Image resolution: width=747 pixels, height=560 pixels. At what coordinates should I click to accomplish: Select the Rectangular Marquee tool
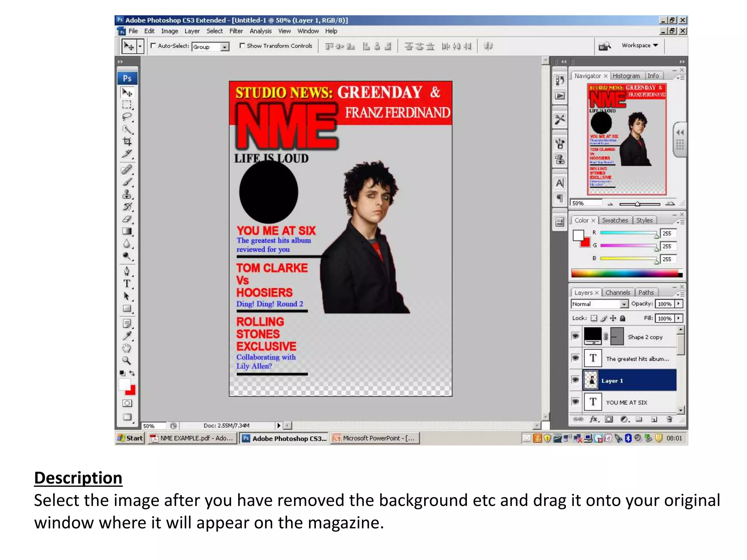[x=127, y=105]
